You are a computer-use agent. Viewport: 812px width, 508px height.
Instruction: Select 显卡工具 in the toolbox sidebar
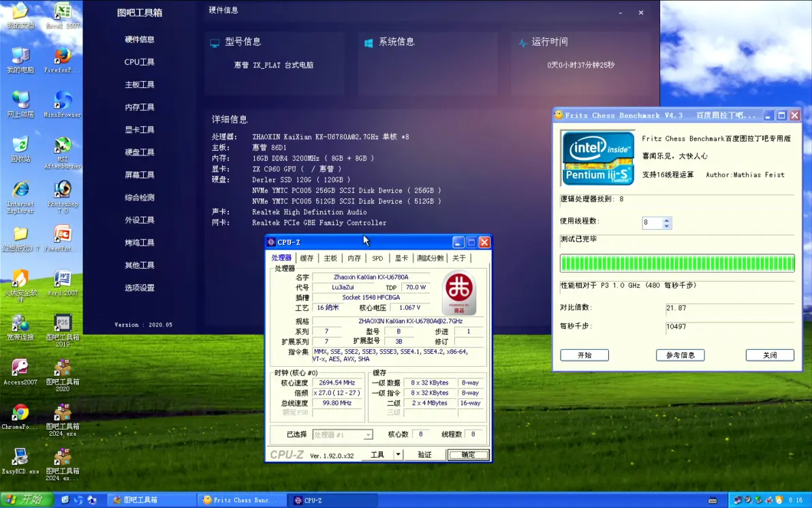[x=139, y=130]
